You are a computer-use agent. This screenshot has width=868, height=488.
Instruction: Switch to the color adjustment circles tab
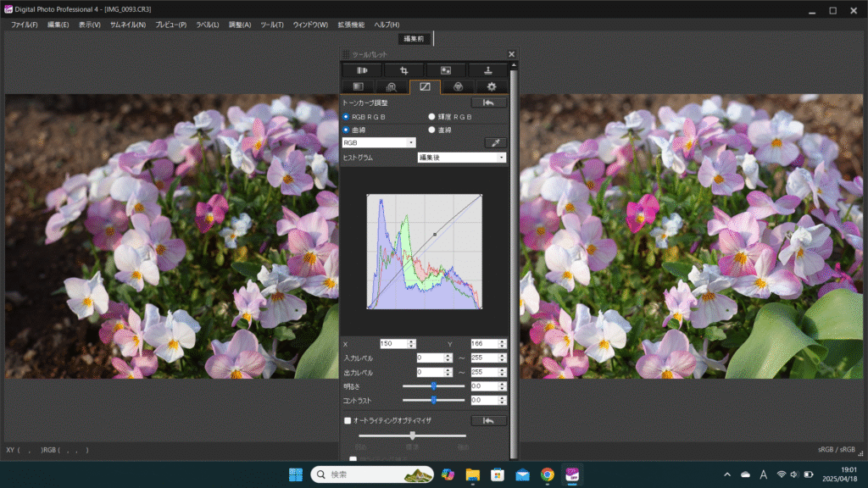pos(458,87)
